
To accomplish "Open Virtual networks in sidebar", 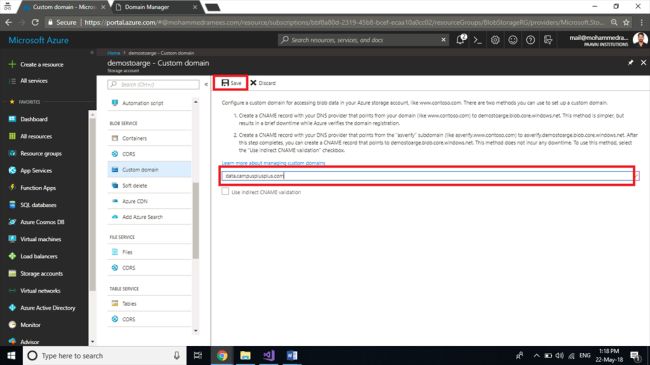I will pyautogui.click(x=34, y=291).
